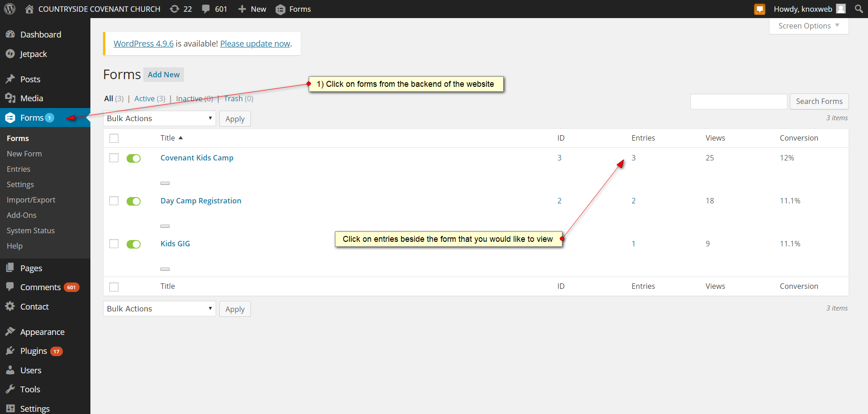868x414 pixels.
Task: Open entries count 2 for Day Camp Registration
Action: [633, 201]
